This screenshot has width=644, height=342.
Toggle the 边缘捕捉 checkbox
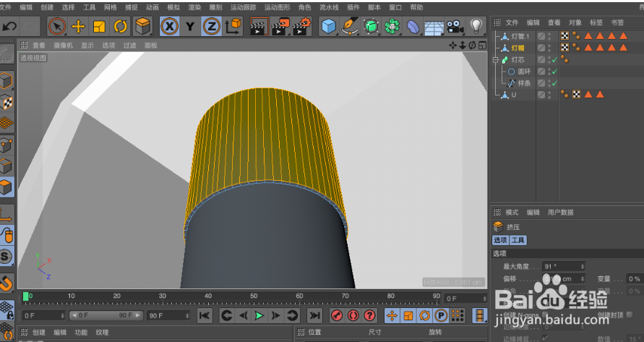[x=546, y=338]
